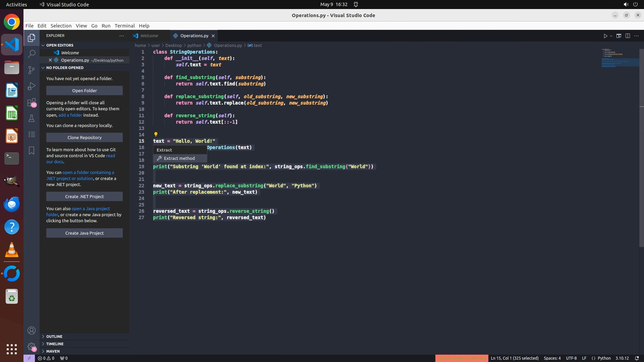The width and height of the screenshot is (644, 362).
Task: Expand the Timeline section
Action: pos(55,344)
